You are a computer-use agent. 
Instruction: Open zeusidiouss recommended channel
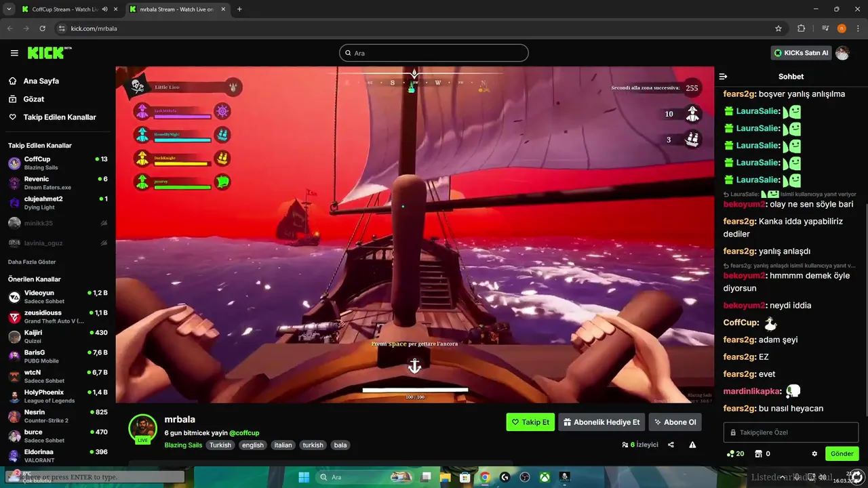[58, 317]
